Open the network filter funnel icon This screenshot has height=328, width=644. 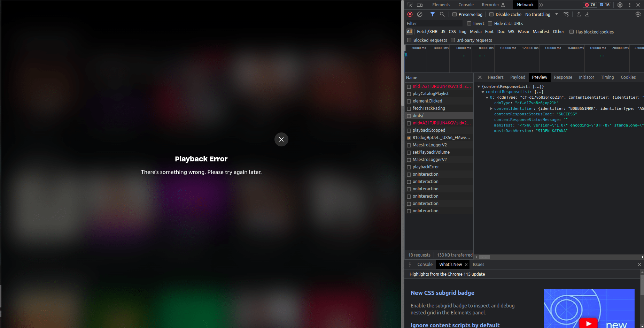433,14
